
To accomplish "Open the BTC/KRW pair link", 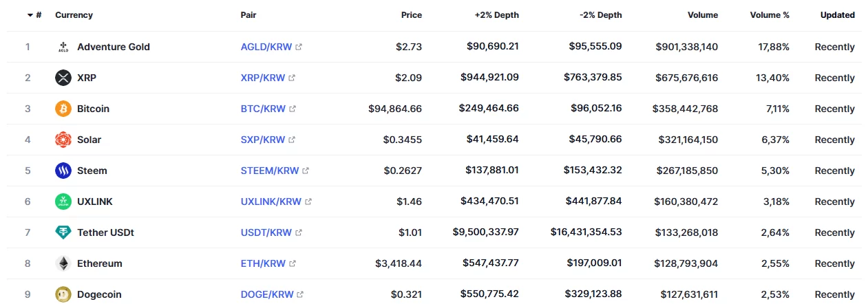I will coord(263,109).
